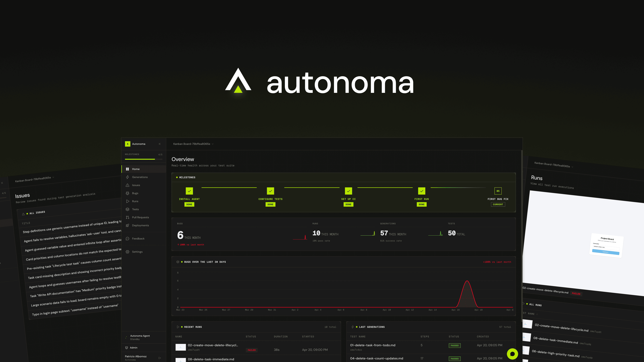Click the Runs play icon in sidebar
644x362 pixels.
tap(127, 201)
